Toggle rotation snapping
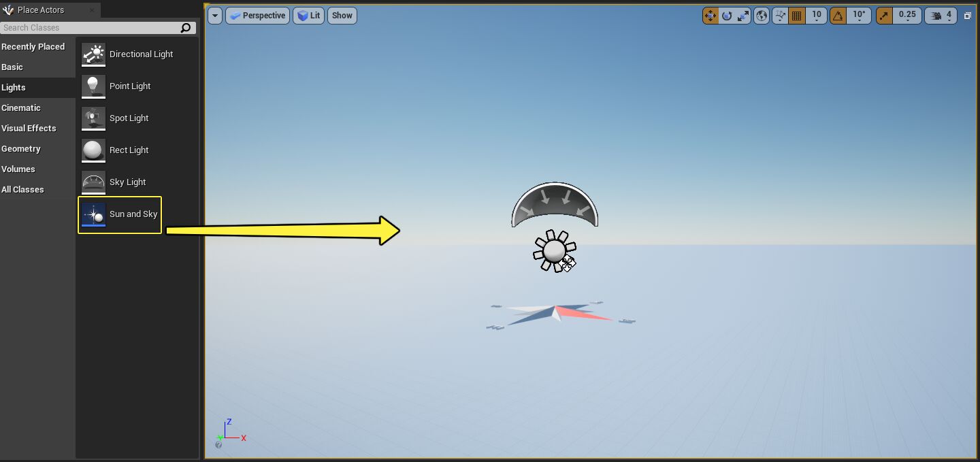Viewport: 980px width, 462px height. (840, 15)
